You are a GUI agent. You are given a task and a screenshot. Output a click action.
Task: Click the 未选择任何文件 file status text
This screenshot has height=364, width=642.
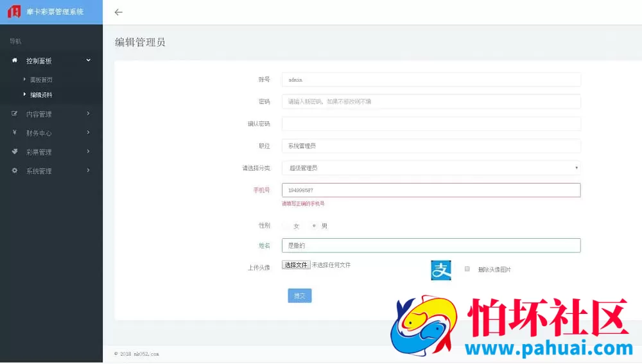[331, 265]
